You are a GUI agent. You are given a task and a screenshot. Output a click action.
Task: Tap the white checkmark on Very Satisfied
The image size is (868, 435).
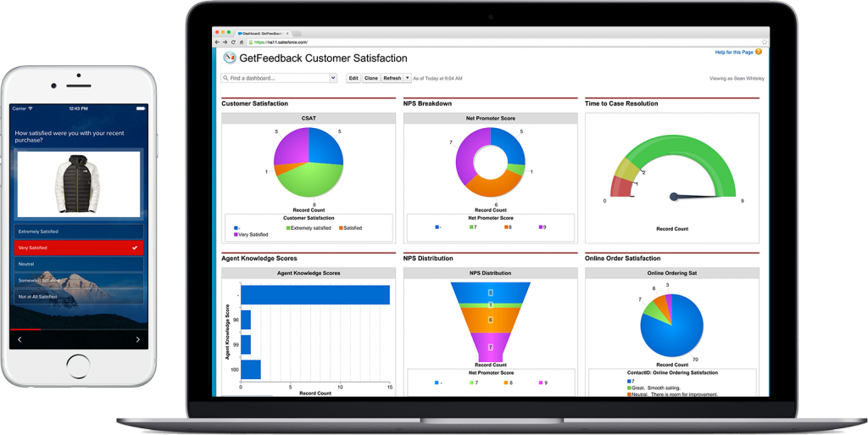tap(135, 248)
